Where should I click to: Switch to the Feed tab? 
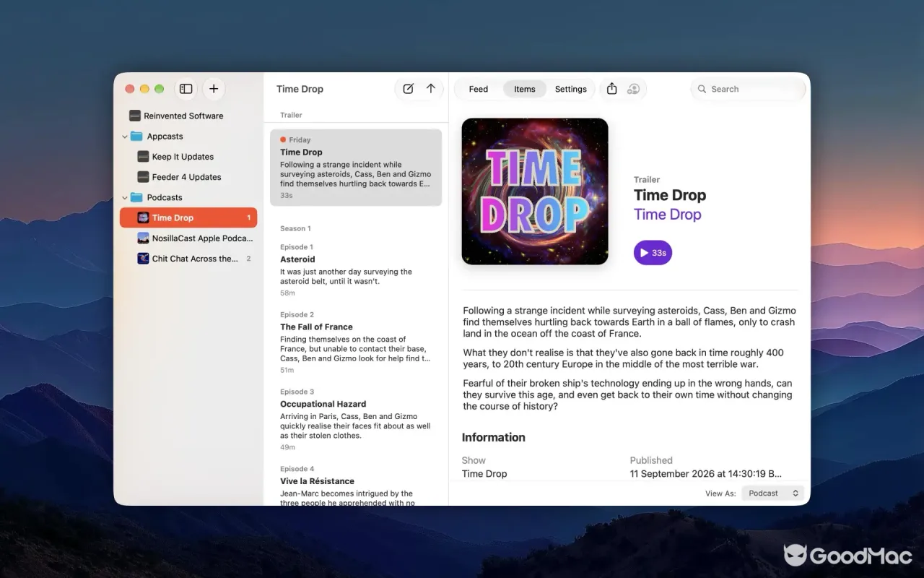tap(479, 89)
